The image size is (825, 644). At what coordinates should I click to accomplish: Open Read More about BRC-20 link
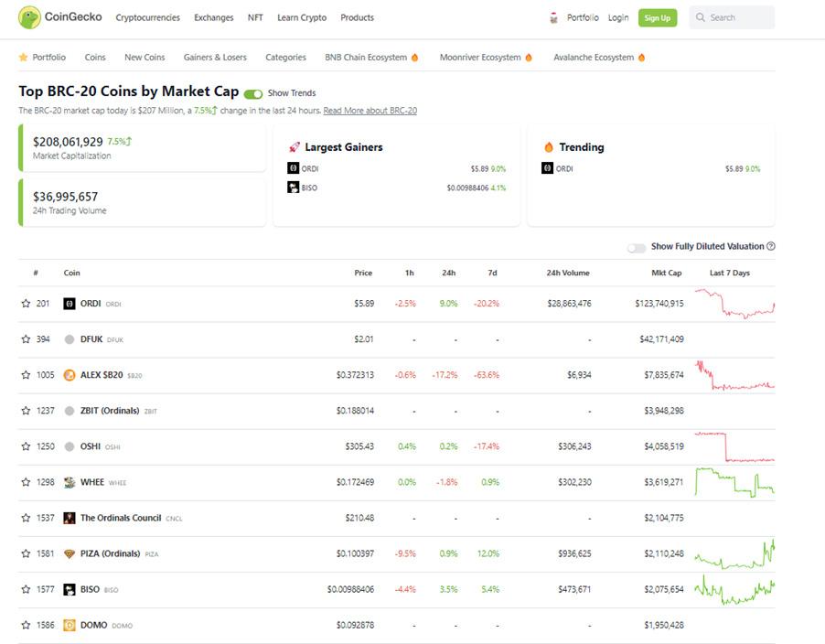tap(370, 111)
